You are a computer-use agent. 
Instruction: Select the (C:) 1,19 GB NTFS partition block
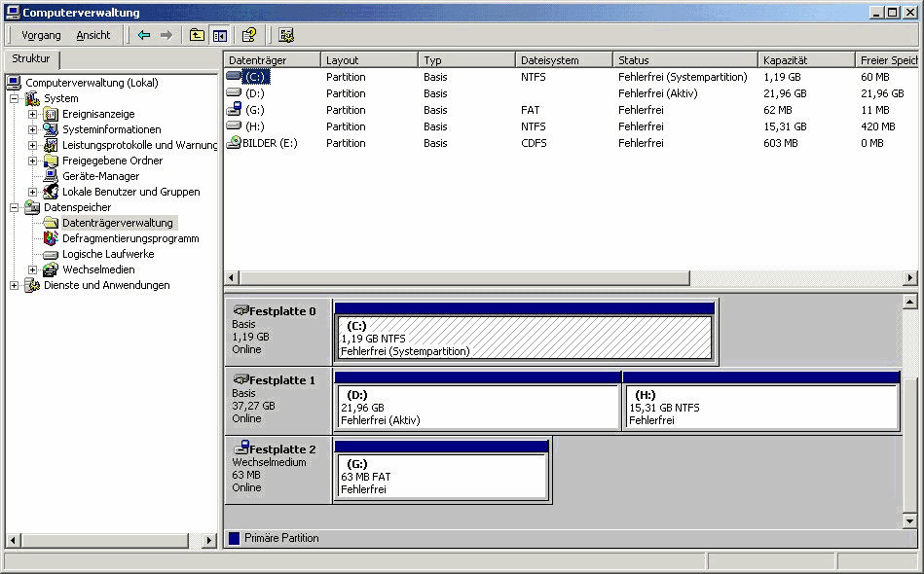point(525,338)
